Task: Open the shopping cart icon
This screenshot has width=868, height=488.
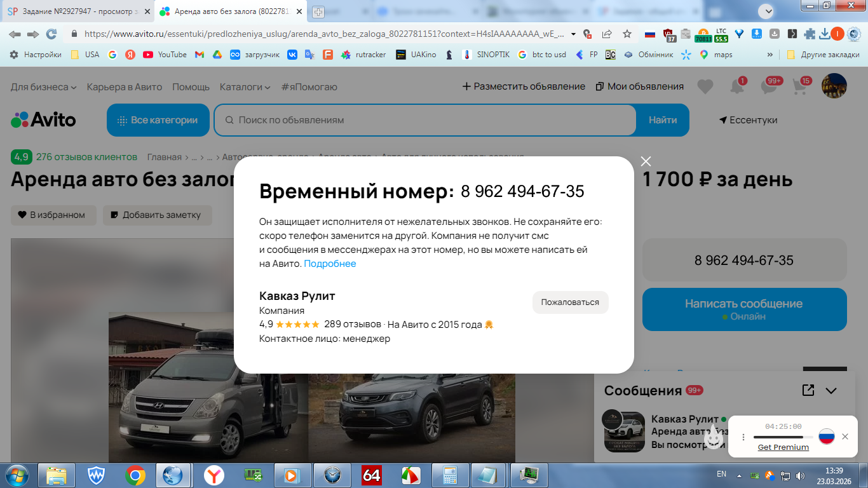Action: [800, 87]
